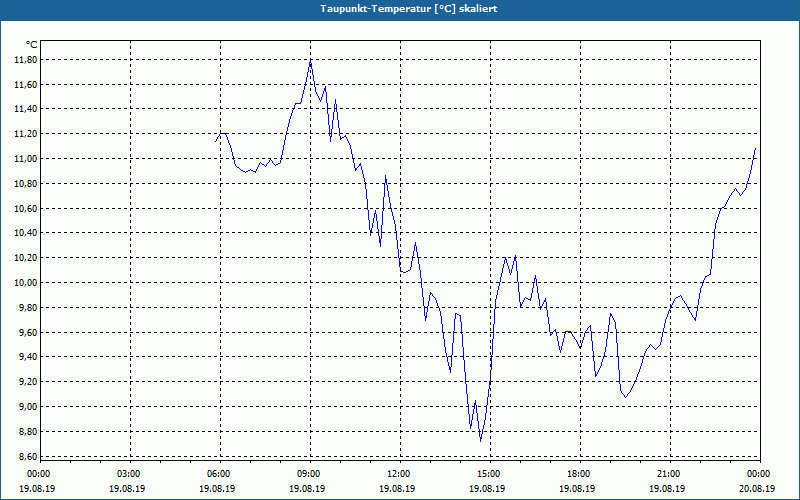Select the 9,60 y-axis label

pos(28,333)
